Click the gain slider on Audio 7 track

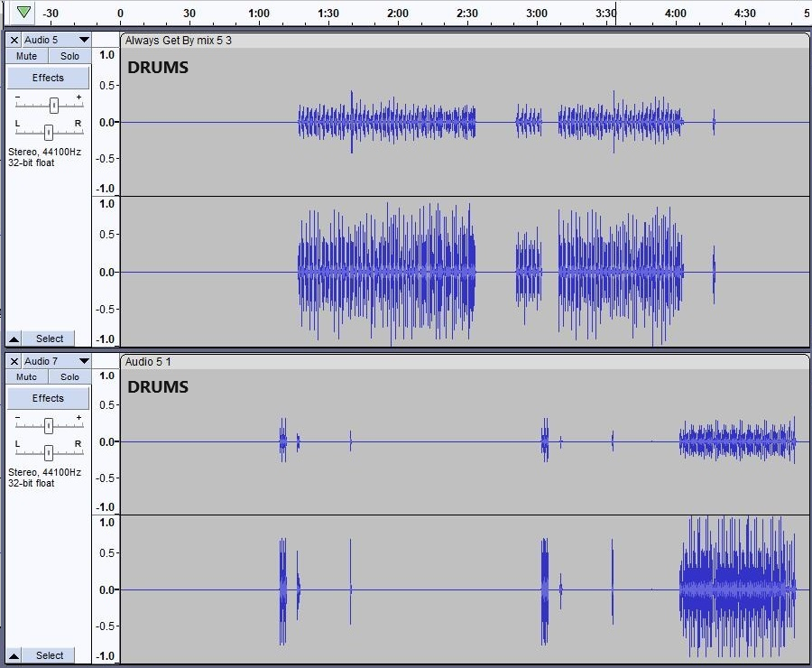49,425
